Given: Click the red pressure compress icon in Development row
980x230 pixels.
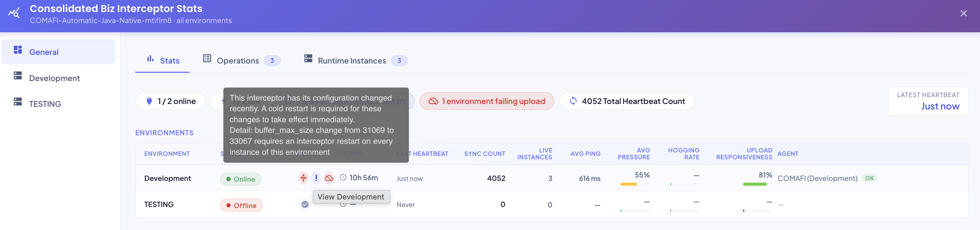Looking at the screenshot, I should click(x=303, y=177).
